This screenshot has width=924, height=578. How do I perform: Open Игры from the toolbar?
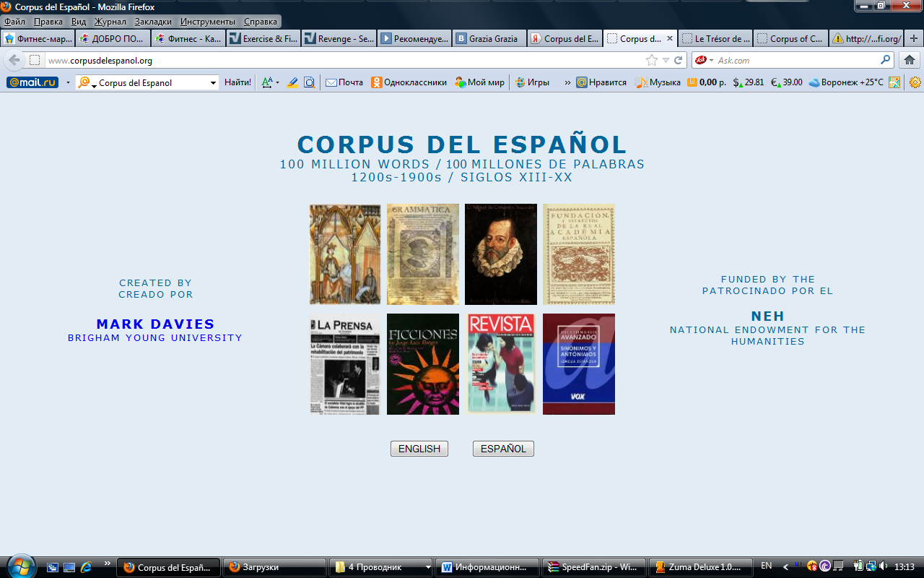[532, 82]
